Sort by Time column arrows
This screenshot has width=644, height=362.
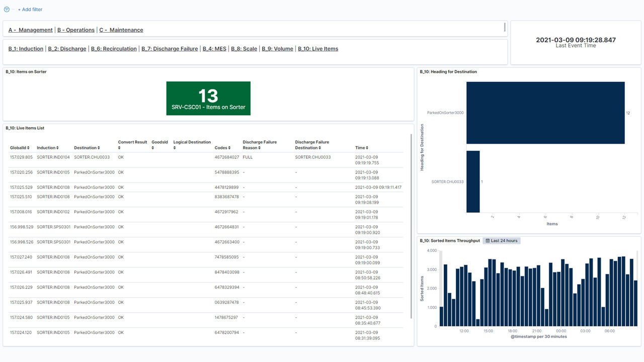click(x=368, y=148)
